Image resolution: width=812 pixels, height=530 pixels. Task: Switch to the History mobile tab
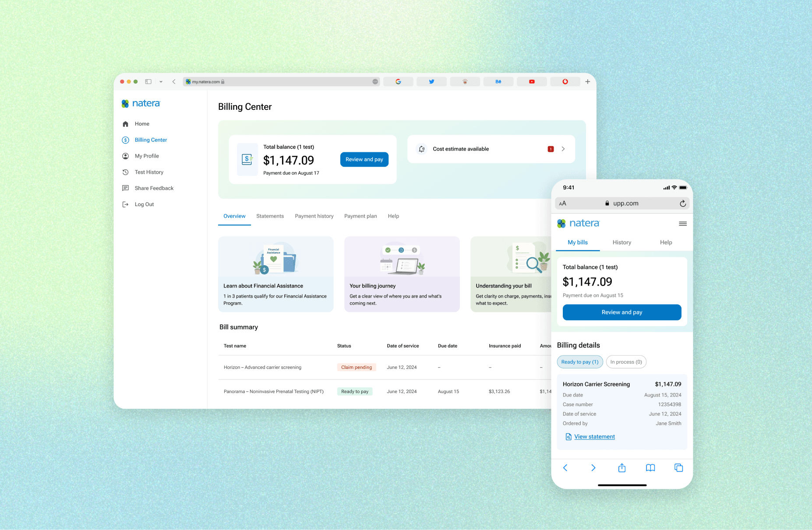622,242
